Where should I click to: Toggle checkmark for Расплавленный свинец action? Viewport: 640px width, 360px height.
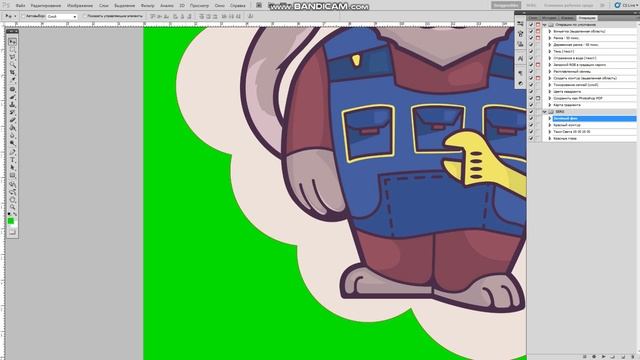tap(531, 71)
